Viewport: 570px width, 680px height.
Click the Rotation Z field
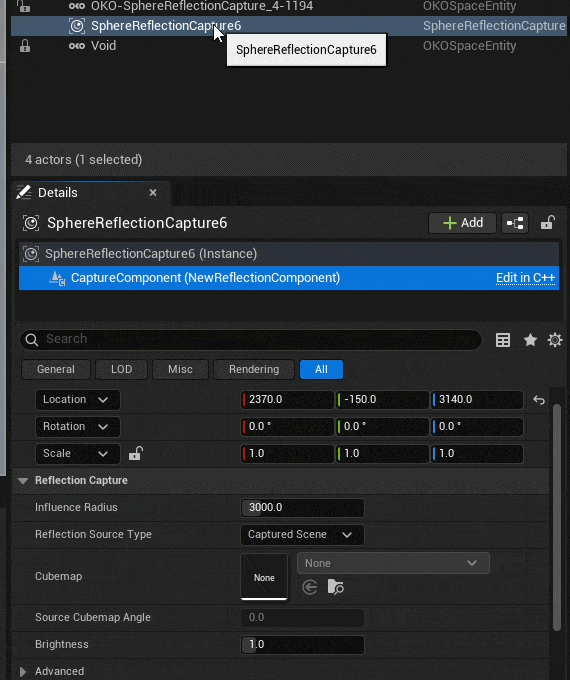[x=477, y=426]
